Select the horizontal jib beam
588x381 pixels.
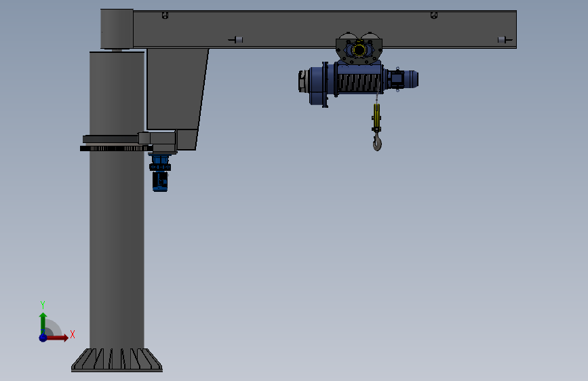(x=325, y=29)
